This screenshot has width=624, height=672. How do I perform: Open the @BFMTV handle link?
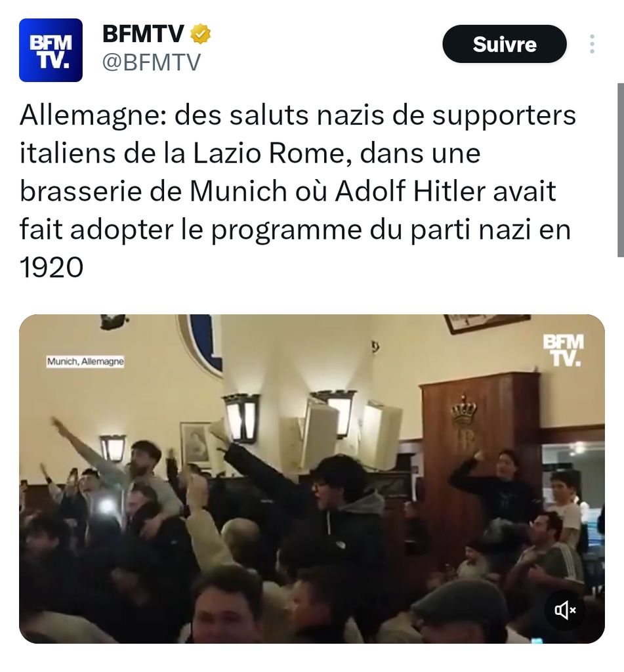point(152,62)
